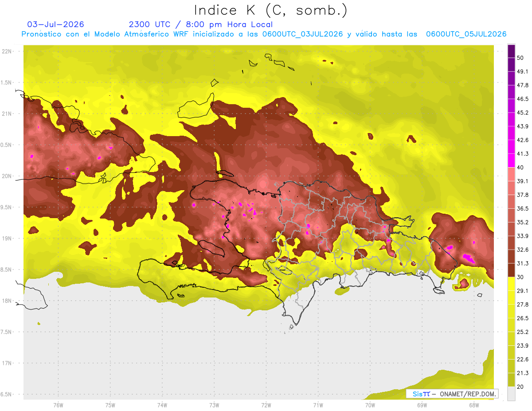This screenshot has height=411, width=532.
Task: Click the legend value '23.9'
Action: point(523,345)
